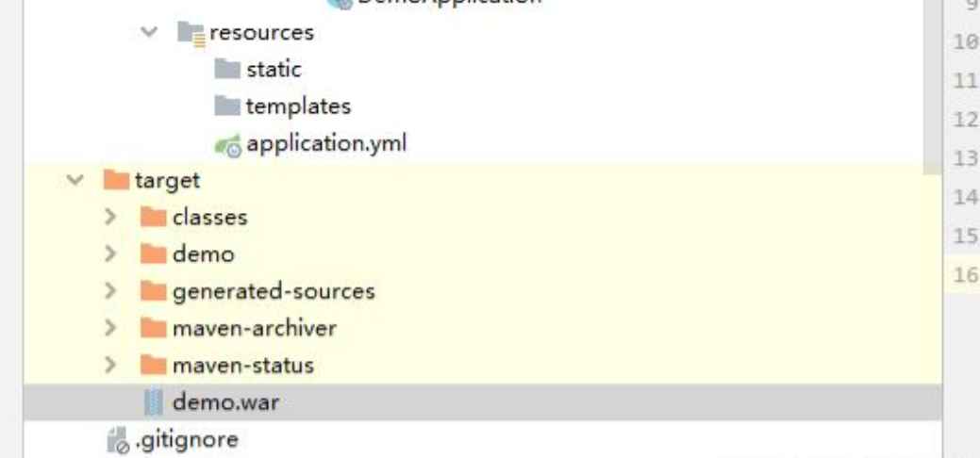Viewport: 980px width, 458px height.
Task: Click the classes folder icon
Action: (153, 217)
